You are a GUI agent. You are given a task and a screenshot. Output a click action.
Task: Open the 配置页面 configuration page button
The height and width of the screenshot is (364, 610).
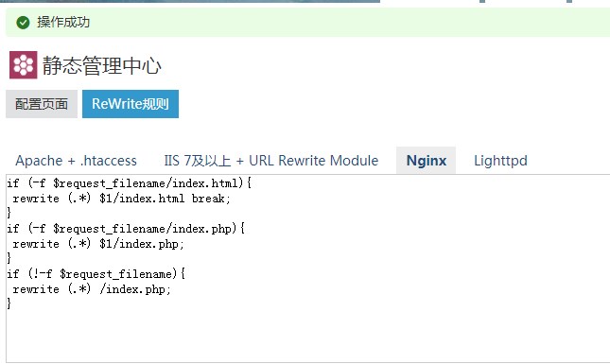point(42,104)
